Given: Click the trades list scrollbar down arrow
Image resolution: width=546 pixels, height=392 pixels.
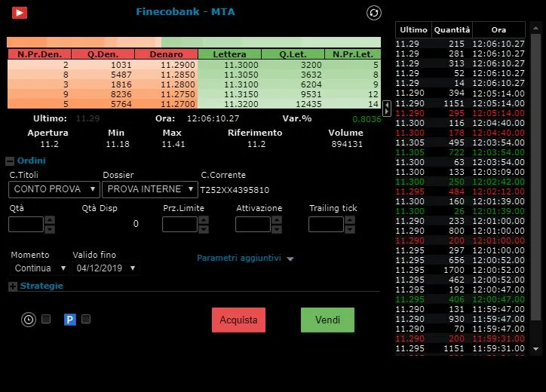Looking at the screenshot, I should (535, 349).
